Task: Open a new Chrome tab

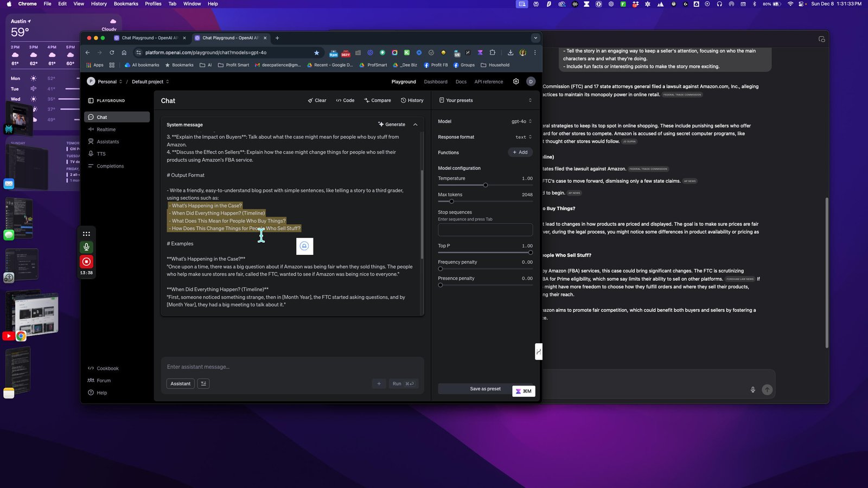Action: coord(277,38)
